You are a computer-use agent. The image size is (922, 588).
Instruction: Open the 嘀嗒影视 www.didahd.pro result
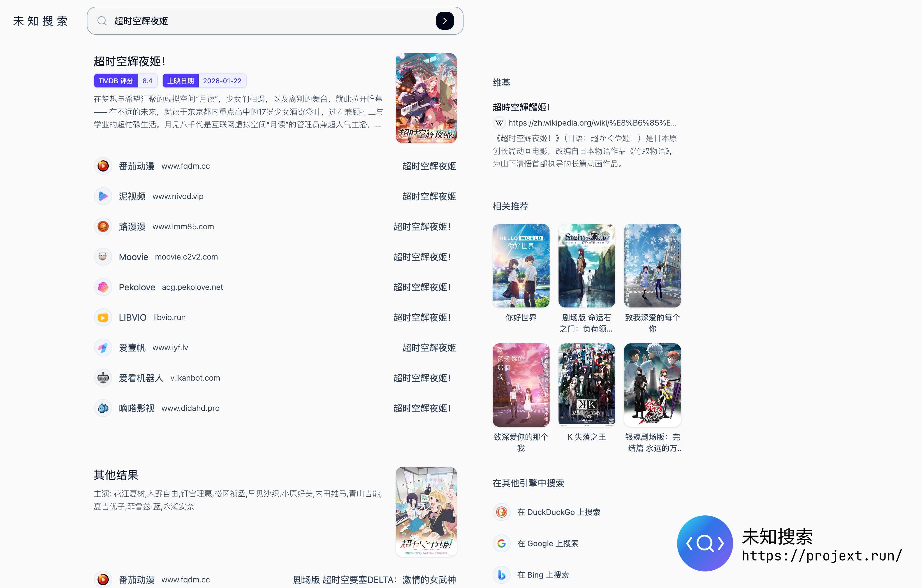(x=275, y=408)
